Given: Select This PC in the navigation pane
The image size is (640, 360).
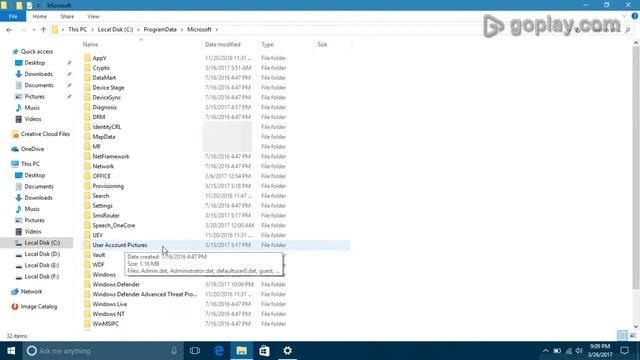Looking at the screenshot, I should click(x=30, y=164).
